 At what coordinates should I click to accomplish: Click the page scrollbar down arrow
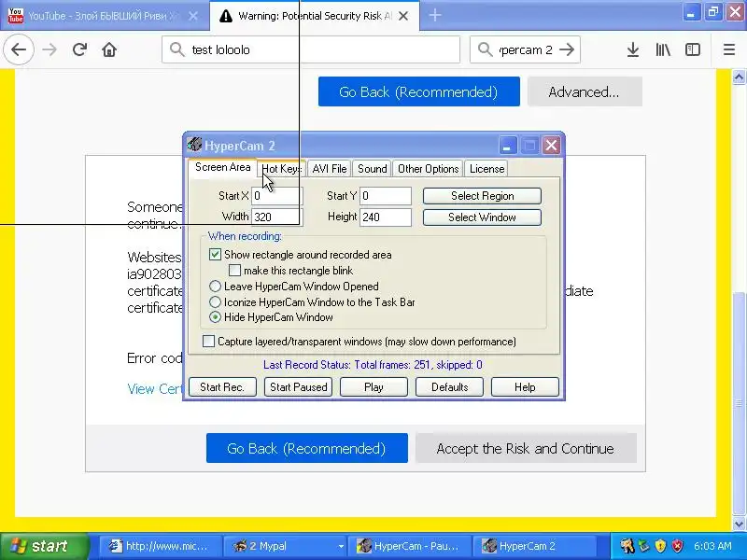[x=739, y=524]
